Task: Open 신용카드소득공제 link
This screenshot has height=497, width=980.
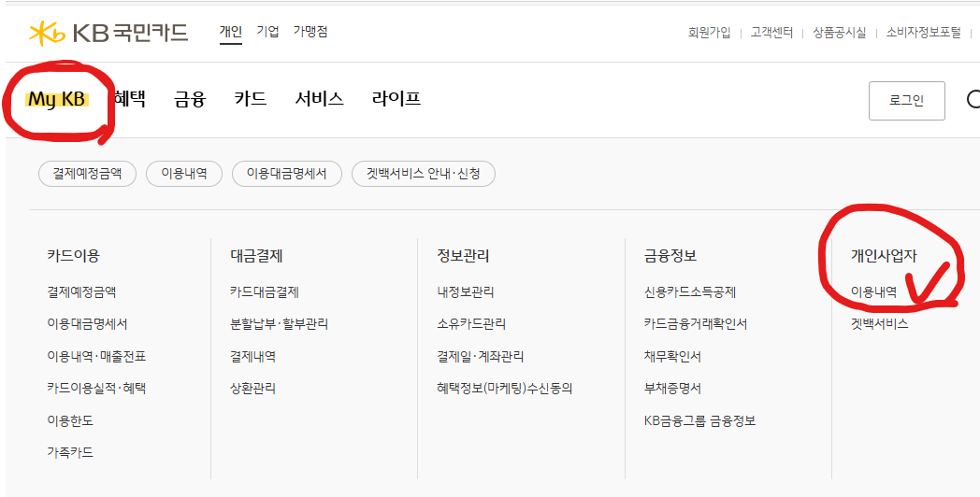Action: tap(690, 291)
